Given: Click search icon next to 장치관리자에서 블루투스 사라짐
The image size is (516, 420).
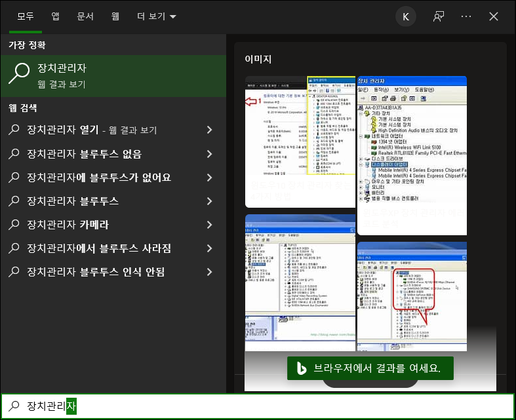Looking at the screenshot, I should [14, 248].
